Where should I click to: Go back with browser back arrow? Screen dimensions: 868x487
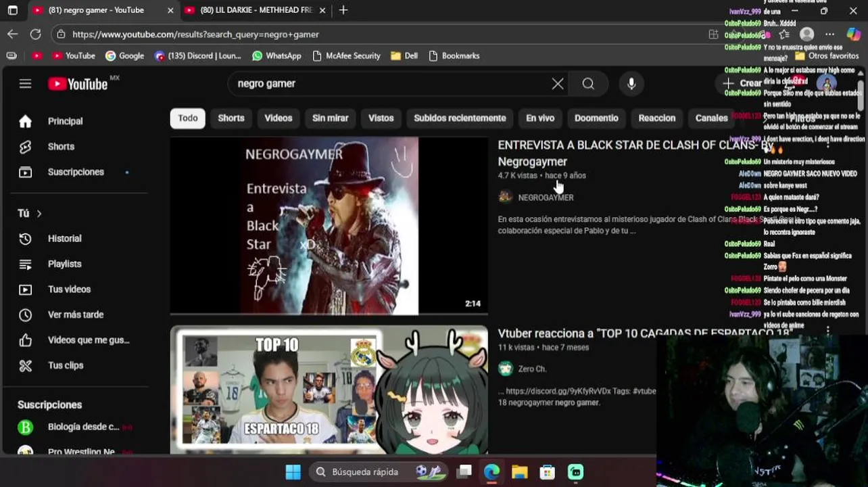pyautogui.click(x=13, y=34)
